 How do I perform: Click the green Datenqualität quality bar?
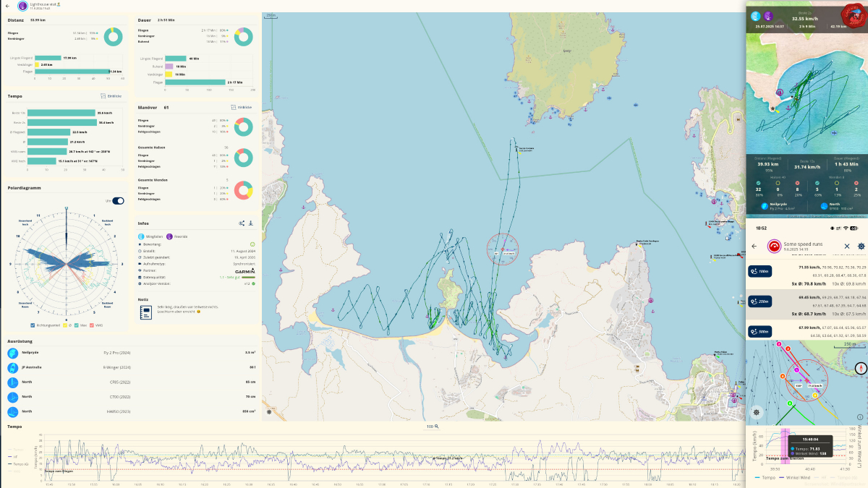point(248,277)
